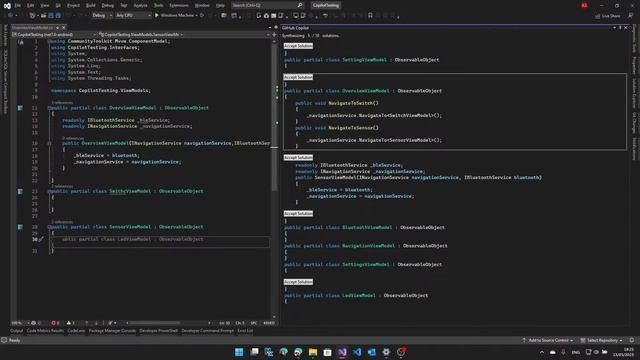Open GitHub Copilot panel window options dropdown
Screen dimensions: 640x360
tap(614, 28)
